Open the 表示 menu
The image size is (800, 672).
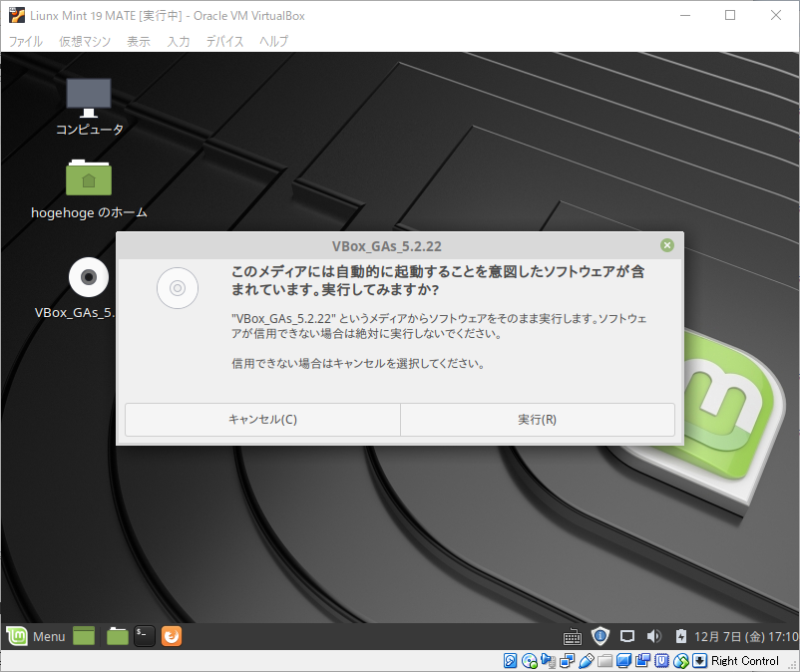139,41
